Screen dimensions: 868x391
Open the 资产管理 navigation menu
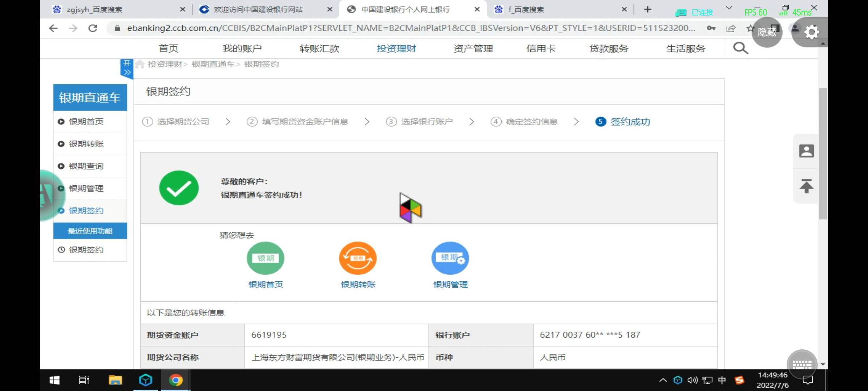(473, 48)
